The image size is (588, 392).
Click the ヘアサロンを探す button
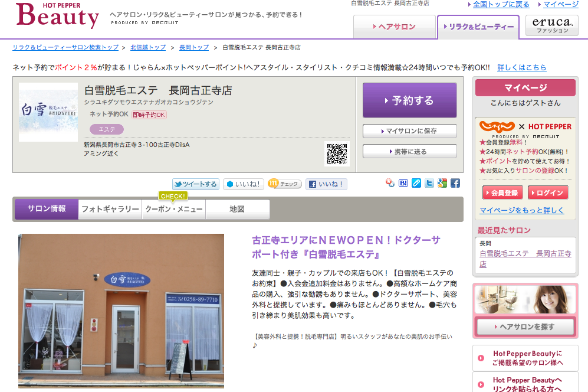tap(525, 326)
